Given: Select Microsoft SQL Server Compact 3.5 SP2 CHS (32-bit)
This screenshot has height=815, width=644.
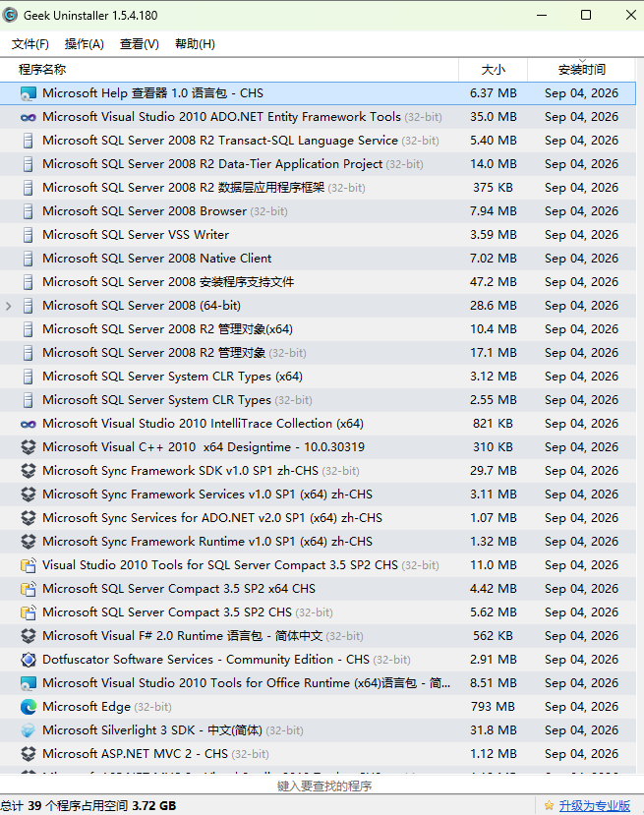Looking at the screenshot, I should [318, 612].
